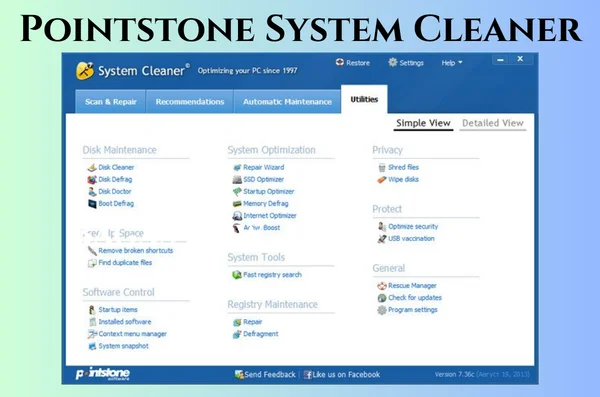Screen dimensions: 600x397
Task: Open the Startup items link
Action: (118, 310)
